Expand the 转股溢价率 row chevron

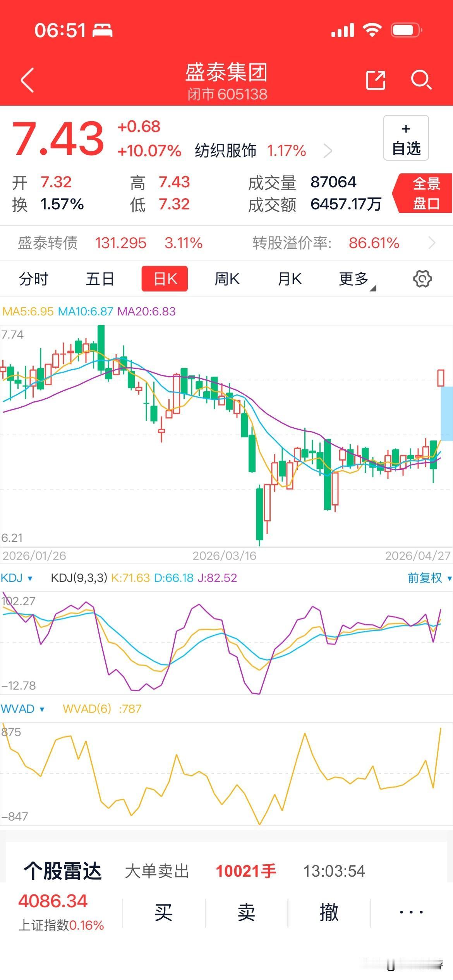tap(432, 243)
